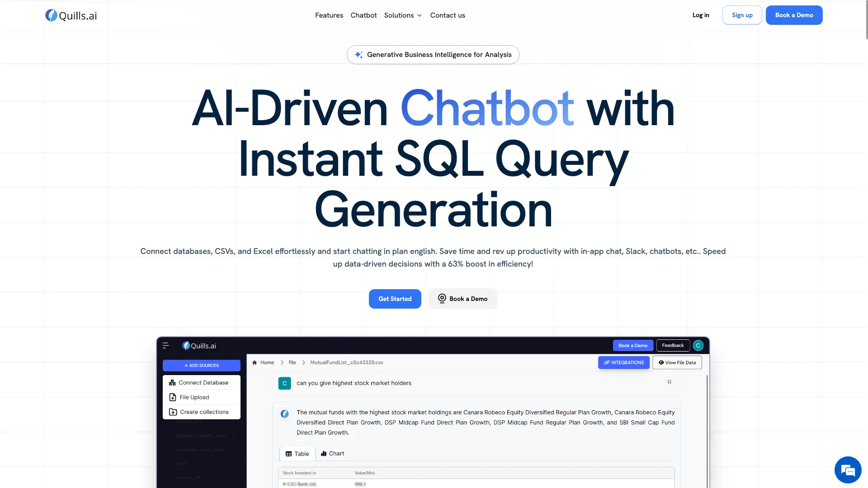Viewport: 868px width, 488px height.
Task: Toggle between Table and Chart view
Action: point(332,454)
